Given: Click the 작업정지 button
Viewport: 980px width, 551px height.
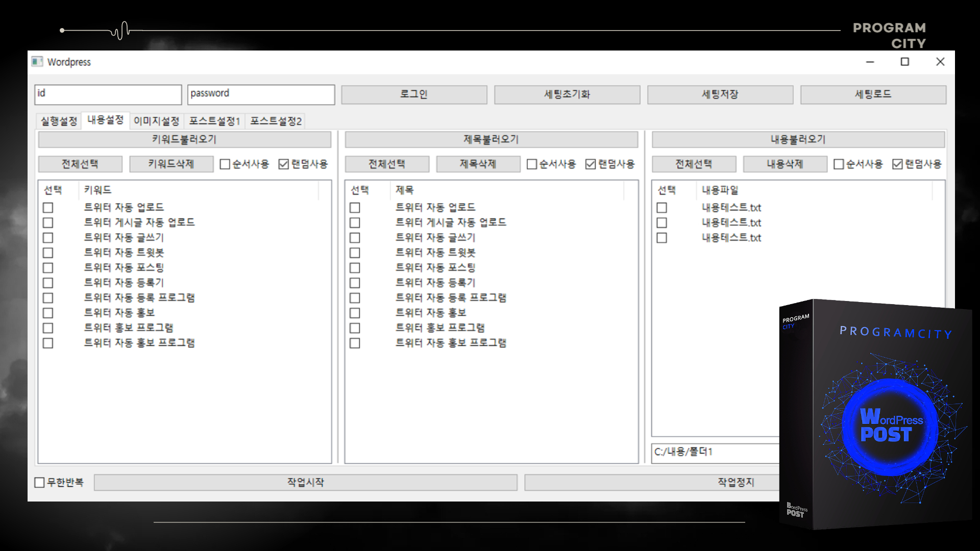Looking at the screenshot, I should click(x=652, y=482).
